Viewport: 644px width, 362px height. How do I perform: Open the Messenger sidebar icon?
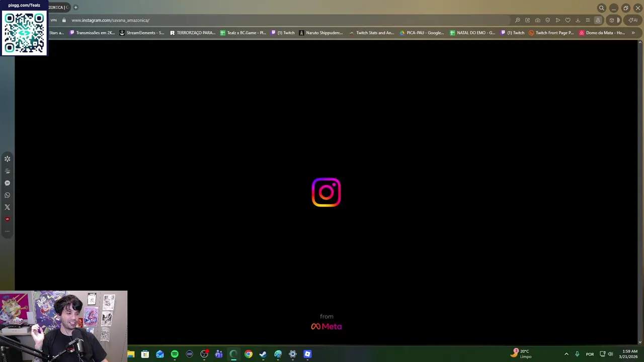coord(7,183)
